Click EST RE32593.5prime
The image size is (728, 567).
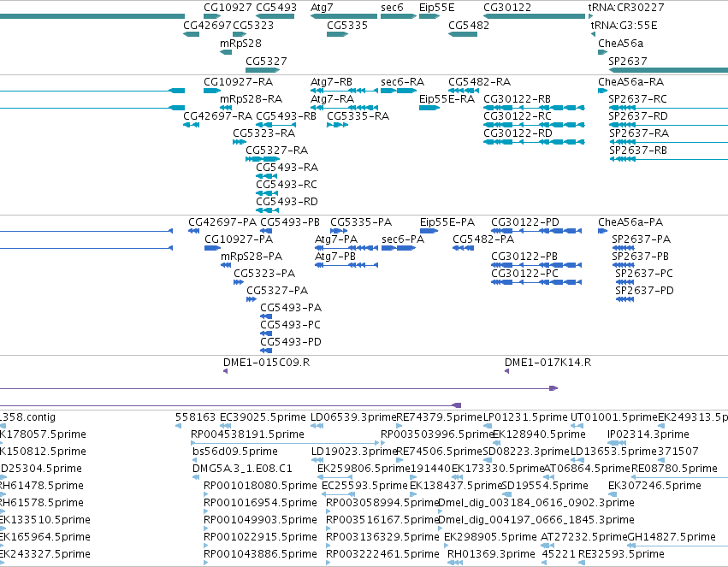coord(622,554)
